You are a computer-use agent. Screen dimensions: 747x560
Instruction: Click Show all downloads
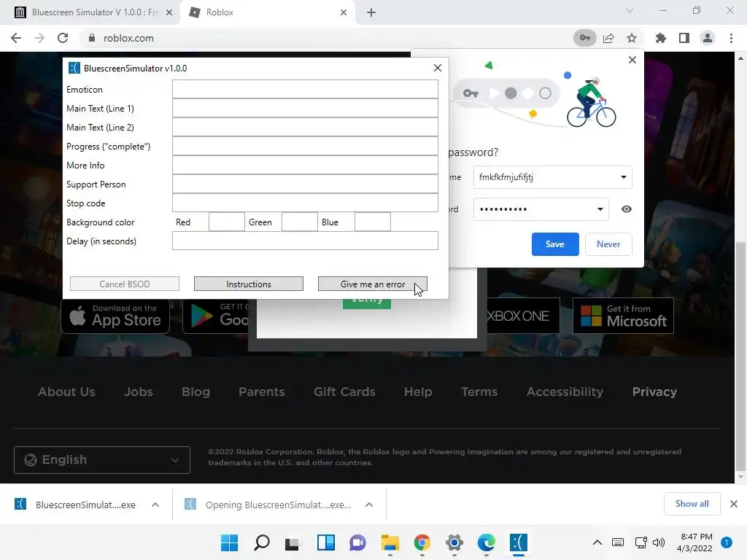pos(692,504)
